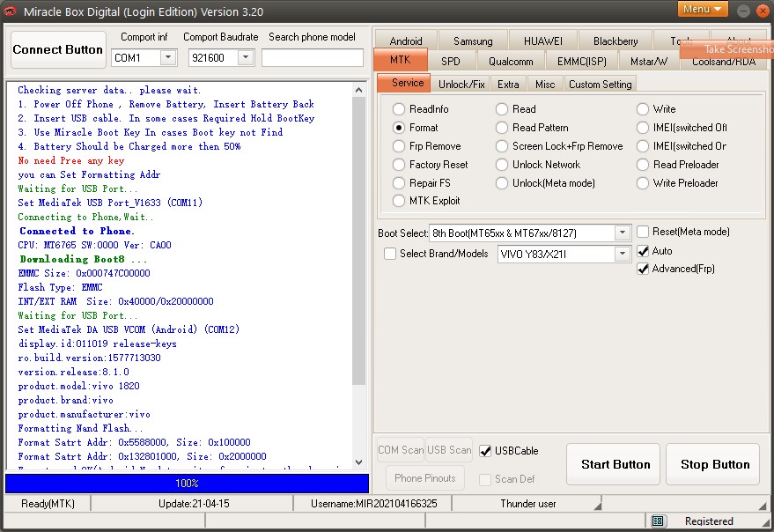Click the registered status icon in status bar
The width and height of the screenshot is (774, 532).
[x=659, y=521]
